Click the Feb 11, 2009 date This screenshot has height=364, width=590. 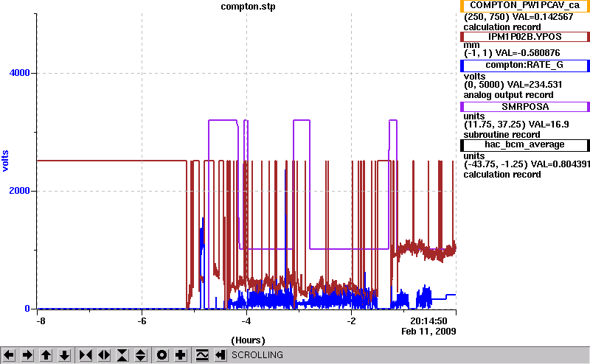pos(428,332)
